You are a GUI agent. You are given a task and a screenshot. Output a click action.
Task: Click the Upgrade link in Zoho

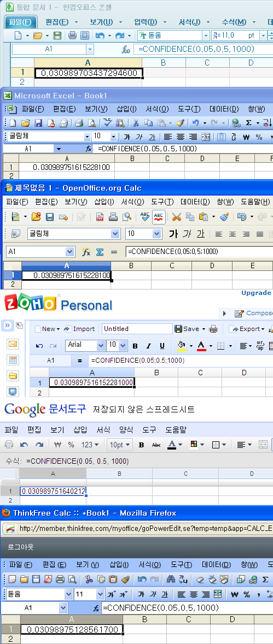[x=256, y=293]
